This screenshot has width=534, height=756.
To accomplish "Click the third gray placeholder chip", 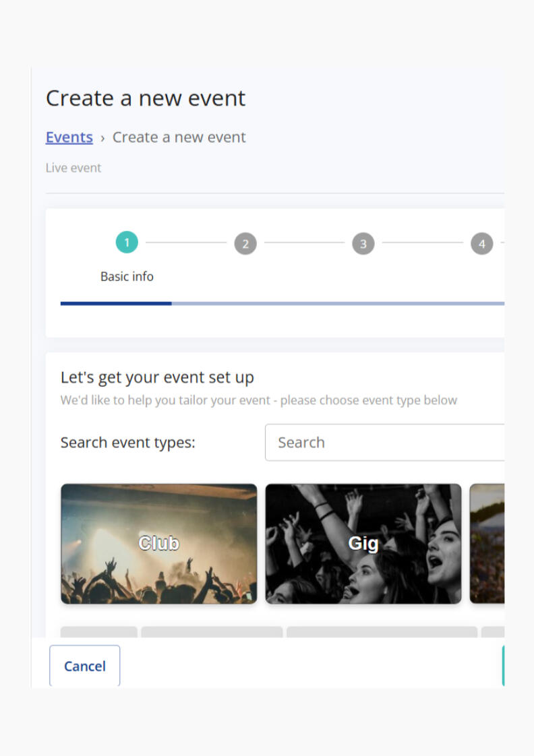I will (x=382, y=632).
